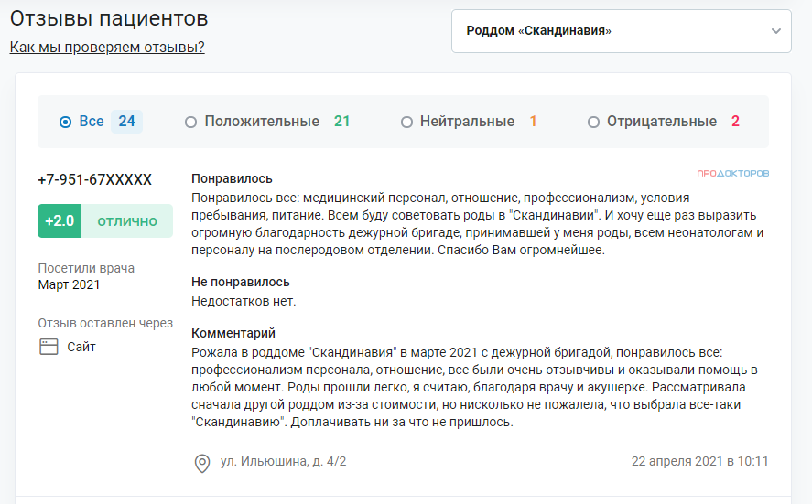Select the 'Нейтральные' radio filter
Image resolution: width=812 pixels, height=504 pixels.
click(x=406, y=123)
